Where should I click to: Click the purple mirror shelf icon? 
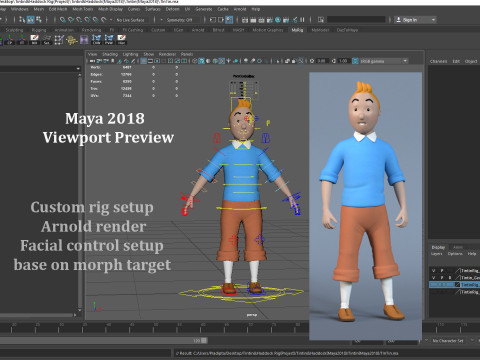click(84, 40)
